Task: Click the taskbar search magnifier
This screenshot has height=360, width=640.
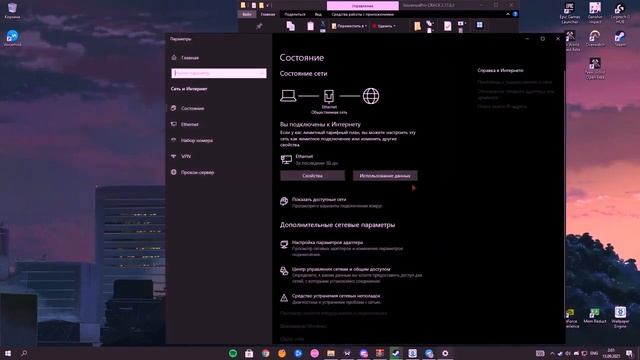Action: [x=24, y=353]
